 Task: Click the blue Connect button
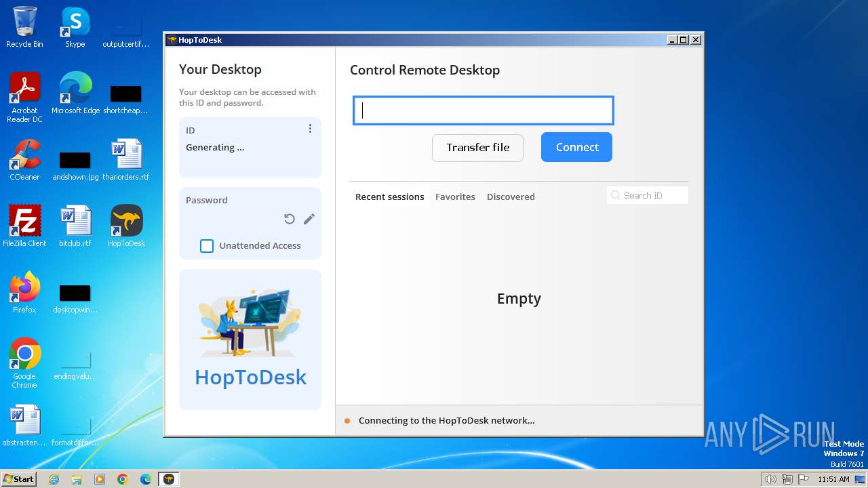576,147
